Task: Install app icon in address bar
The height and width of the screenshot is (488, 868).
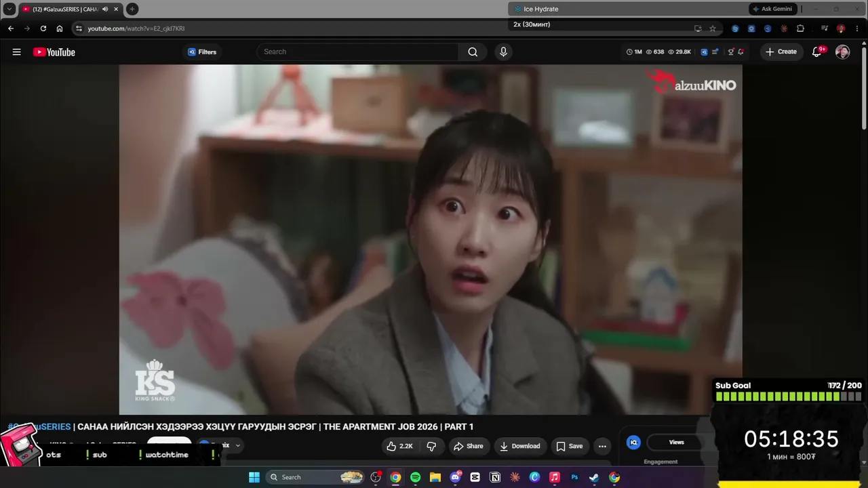Action: (698, 28)
